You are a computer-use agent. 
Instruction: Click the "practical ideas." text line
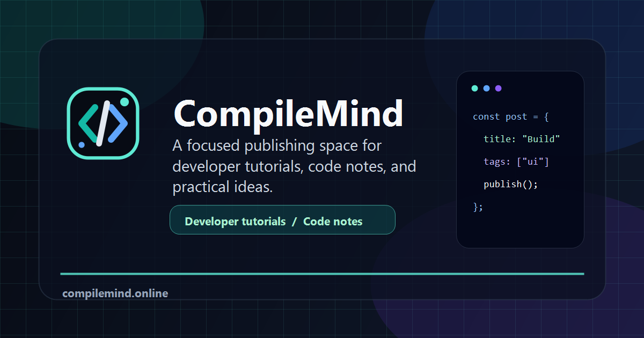[223, 187]
